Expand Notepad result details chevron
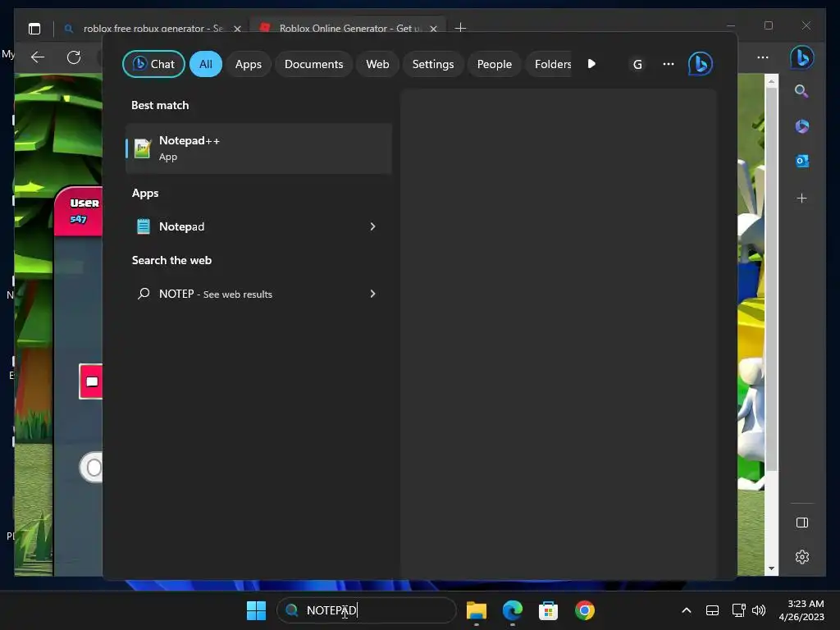This screenshot has width=840, height=630. click(x=372, y=226)
